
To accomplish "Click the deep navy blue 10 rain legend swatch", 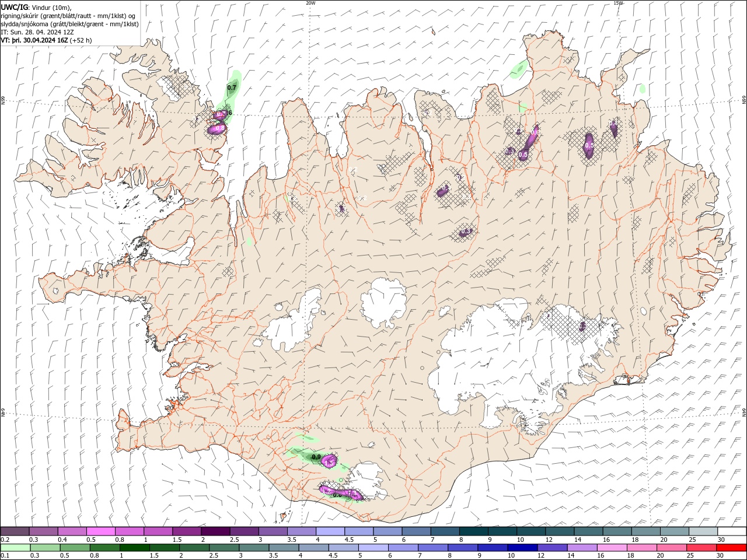I will (523, 548).
